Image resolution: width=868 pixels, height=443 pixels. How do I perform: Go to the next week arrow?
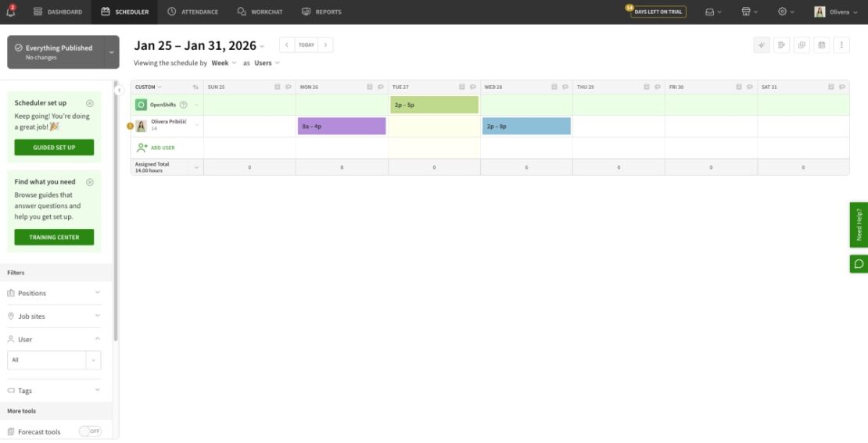point(325,45)
